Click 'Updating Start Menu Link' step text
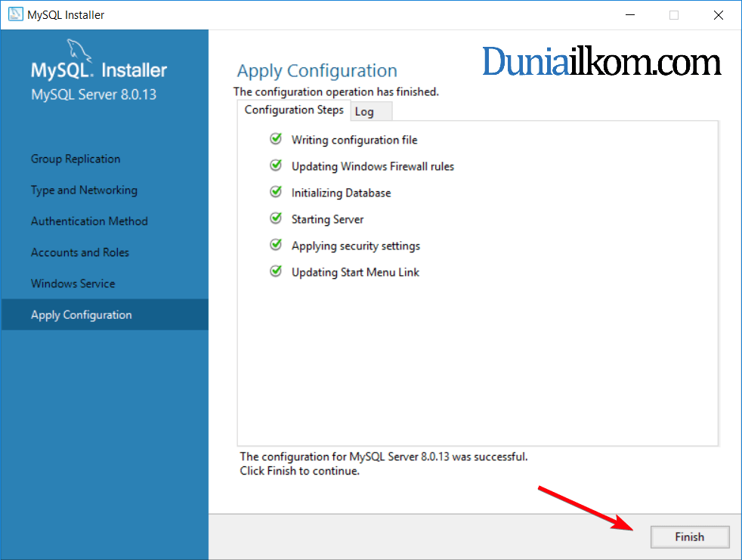742x560 pixels. click(x=355, y=273)
